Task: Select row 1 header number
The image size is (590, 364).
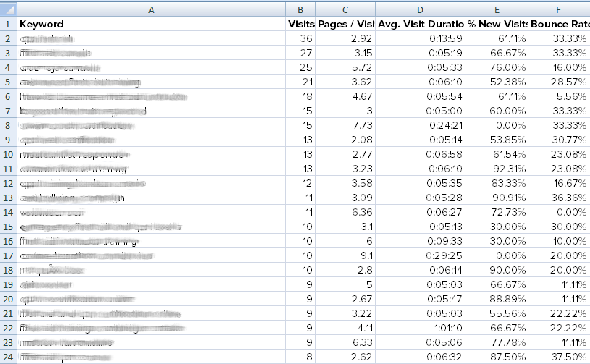Action: tap(8, 24)
